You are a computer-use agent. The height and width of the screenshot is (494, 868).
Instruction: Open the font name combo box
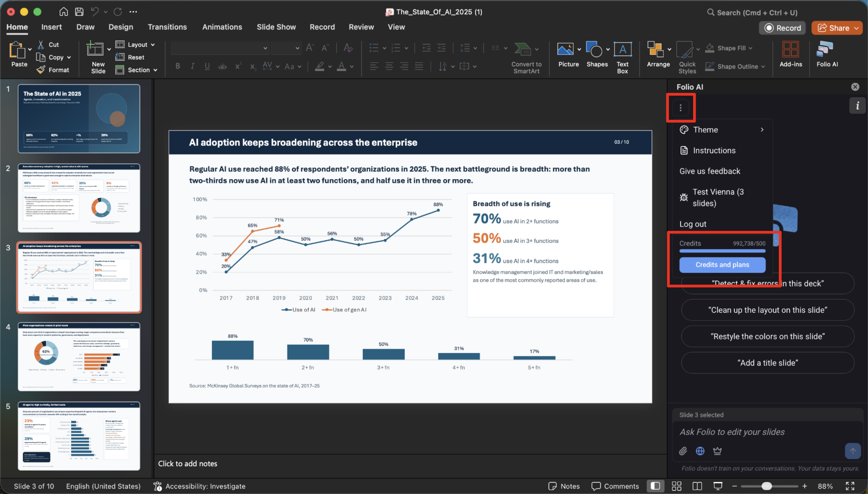point(220,48)
